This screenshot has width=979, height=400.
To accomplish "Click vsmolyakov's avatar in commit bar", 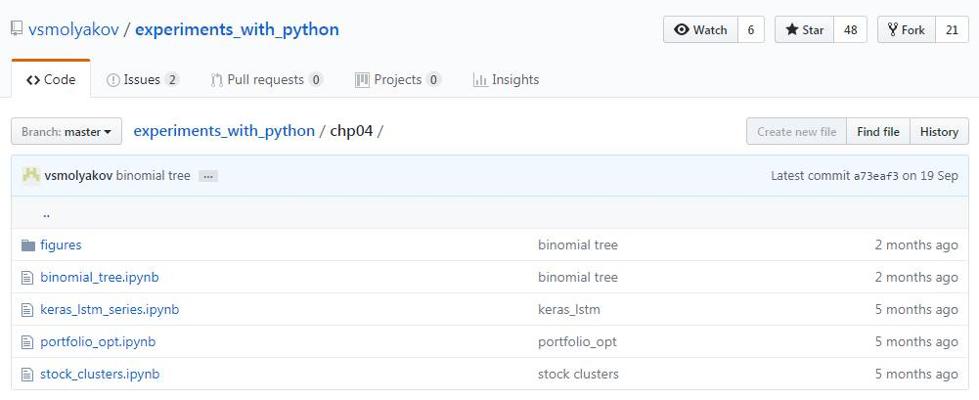I will pyautogui.click(x=31, y=176).
